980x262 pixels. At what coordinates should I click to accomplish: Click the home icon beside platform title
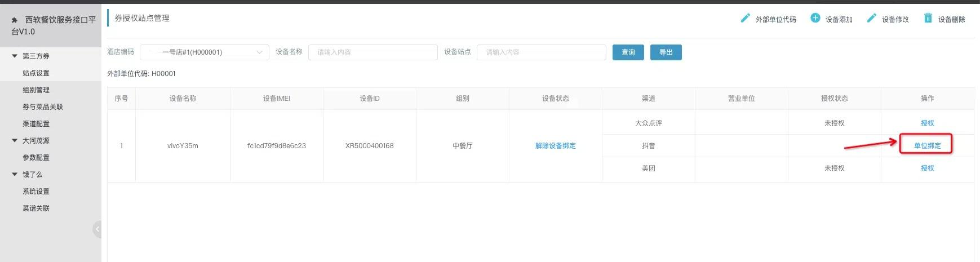(15, 20)
